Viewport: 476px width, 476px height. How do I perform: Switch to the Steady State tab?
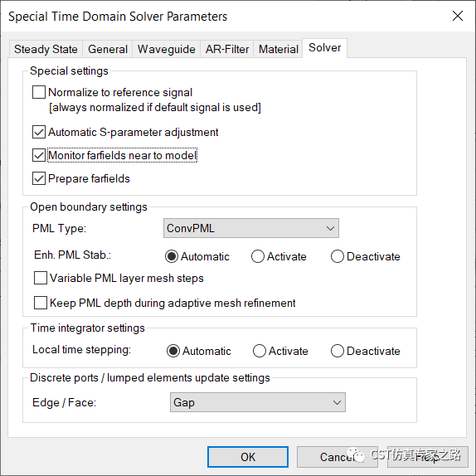tap(46, 49)
